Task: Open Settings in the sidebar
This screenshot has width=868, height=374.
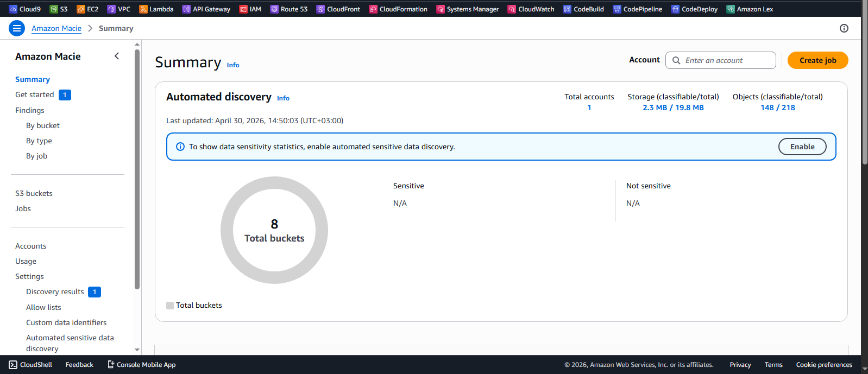Action: tap(29, 276)
